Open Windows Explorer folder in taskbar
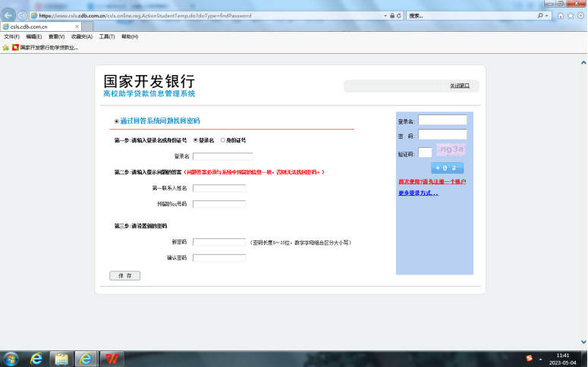The height and width of the screenshot is (367, 588). click(x=61, y=358)
